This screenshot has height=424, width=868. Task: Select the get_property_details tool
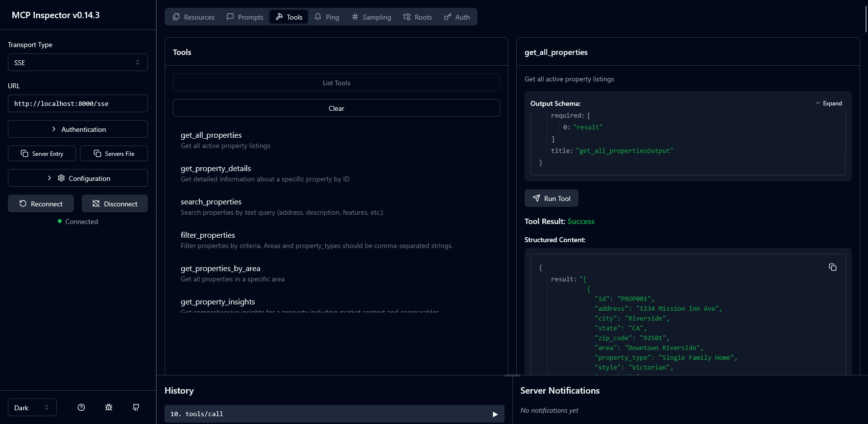click(337, 174)
